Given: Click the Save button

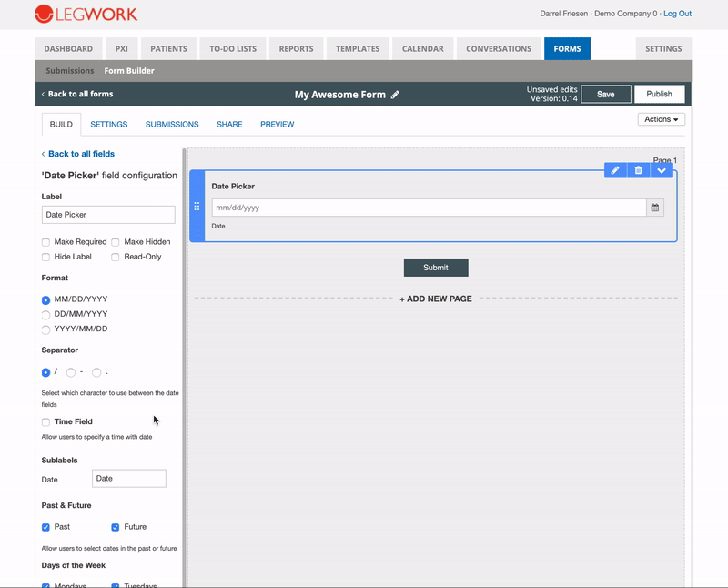Looking at the screenshot, I should pos(606,95).
